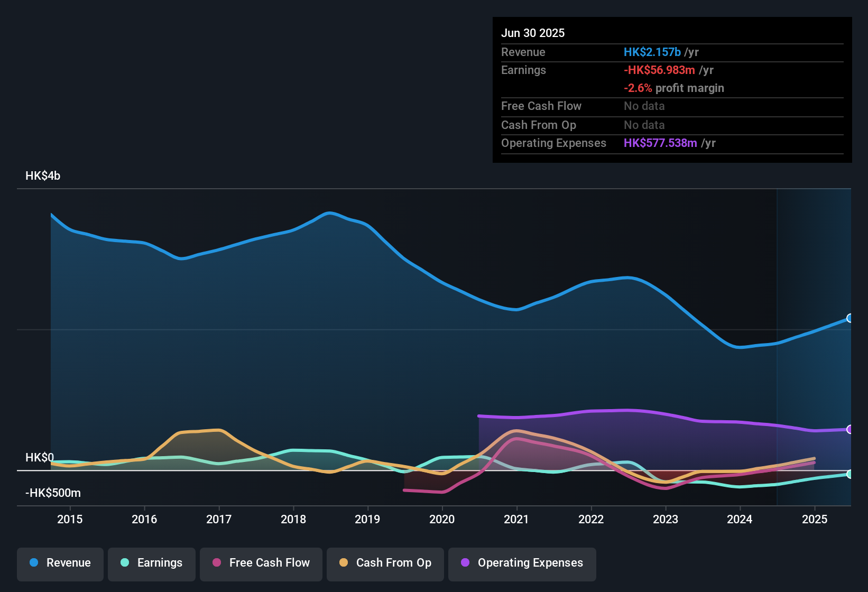Viewport: 868px width, 592px height.
Task: Click the 2019 x-axis label
Action: pyautogui.click(x=367, y=519)
